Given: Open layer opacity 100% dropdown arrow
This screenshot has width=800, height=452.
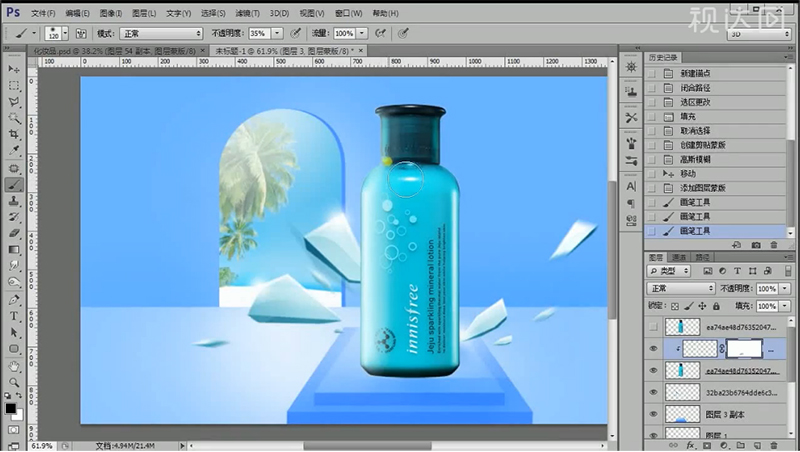Looking at the screenshot, I should (785, 289).
